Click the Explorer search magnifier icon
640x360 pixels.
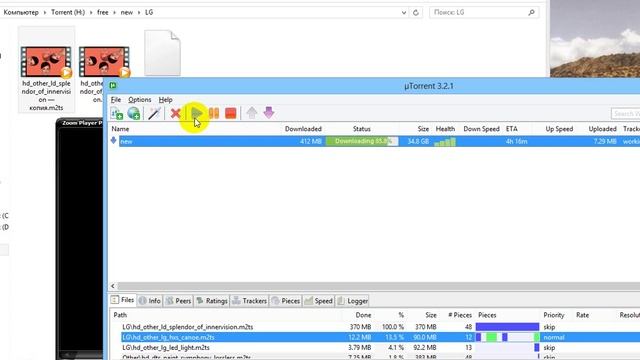pyautogui.click(x=531, y=13)
